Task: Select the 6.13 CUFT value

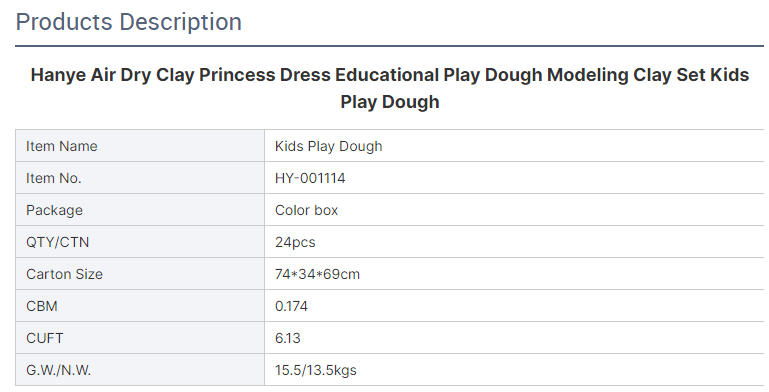Action: [x=288, y=338]
